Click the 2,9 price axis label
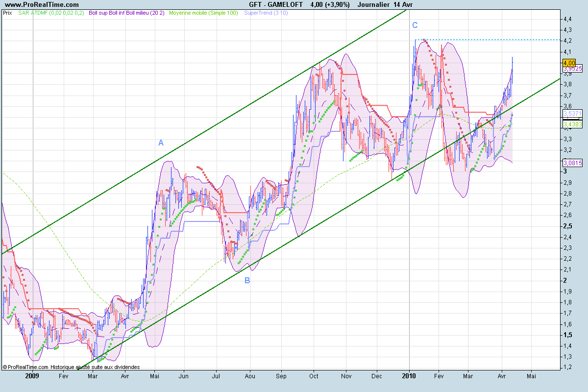This screenshot has height=392, width=588. coord(567,183)
